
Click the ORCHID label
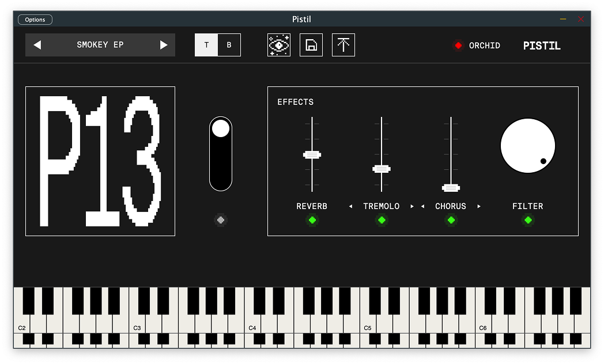(485, 45)
